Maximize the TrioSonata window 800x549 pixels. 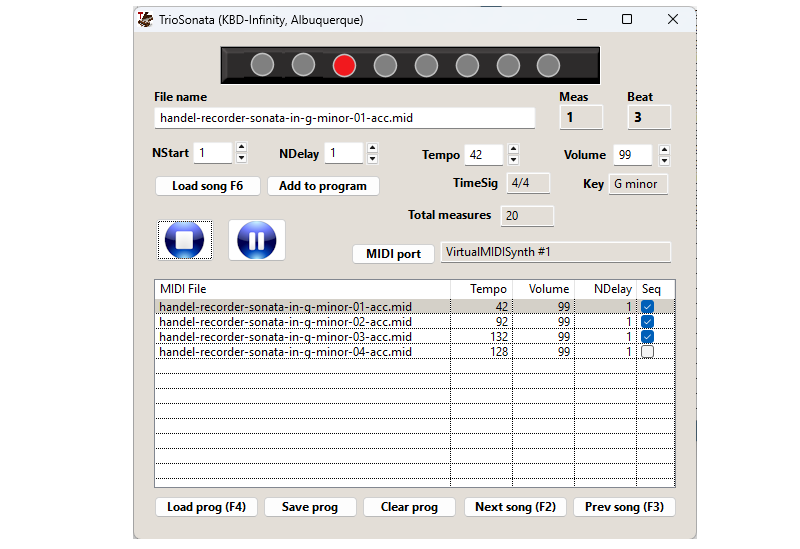(627, 19)
